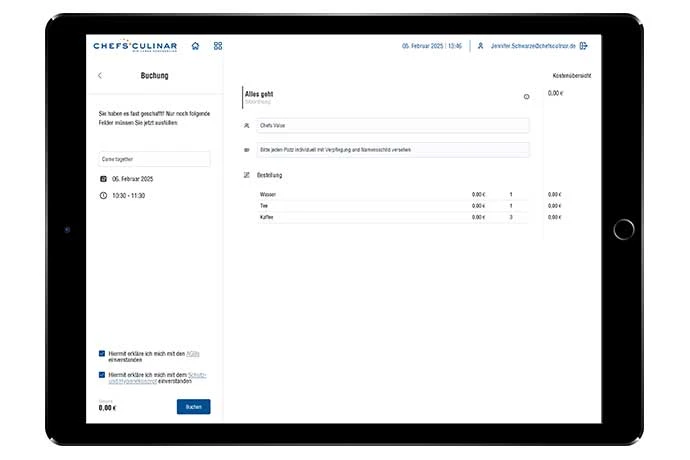The height and width of the screenshot is (460, 690).
Task: Click the catering notes text field
Action: (392, 149)
